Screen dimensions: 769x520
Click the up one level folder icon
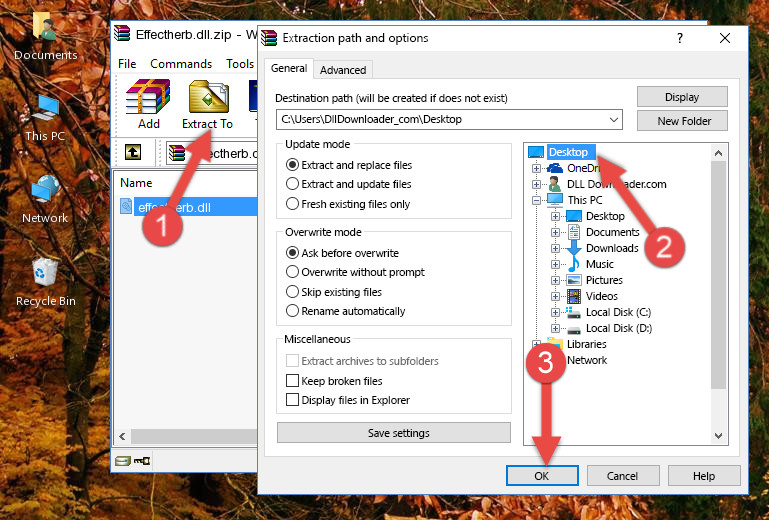click(132, 153)
